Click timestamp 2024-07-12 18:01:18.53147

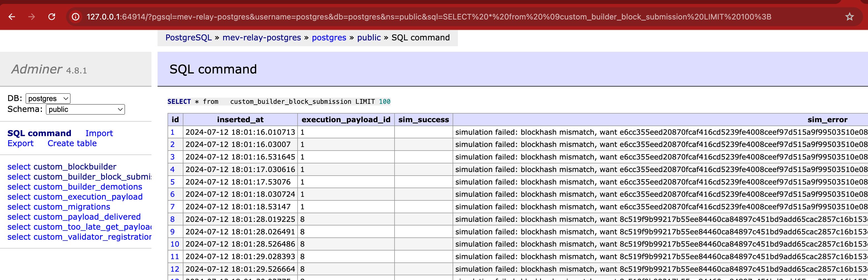click(238, 207)
